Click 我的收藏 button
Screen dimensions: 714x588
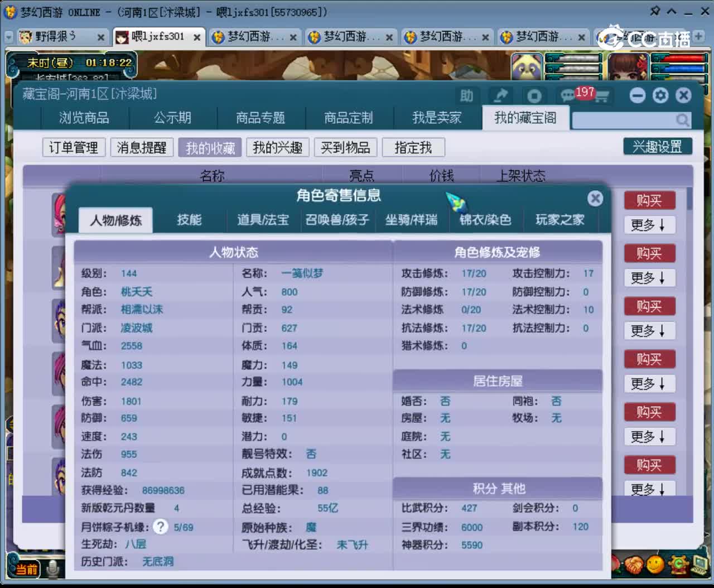click(210, 148)
